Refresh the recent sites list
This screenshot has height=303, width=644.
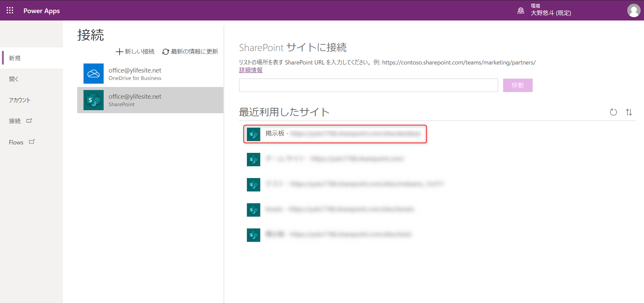[613, 112]
